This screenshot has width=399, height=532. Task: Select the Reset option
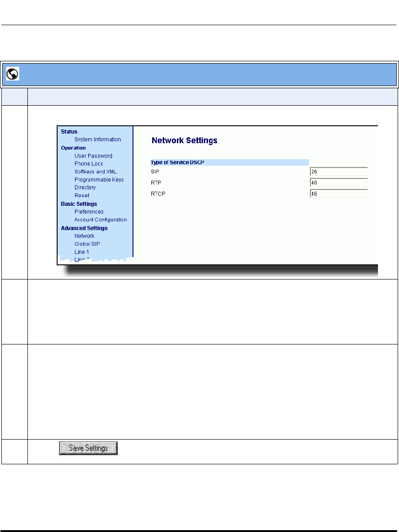click(x=82, y=195)
